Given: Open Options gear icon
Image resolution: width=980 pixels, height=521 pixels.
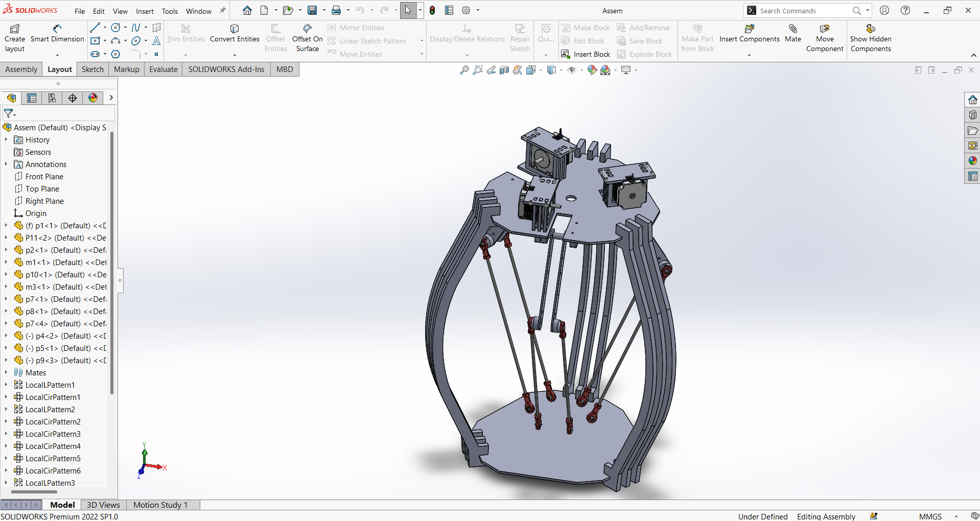Looking at the screenshot, I should click(x=466, y=10).
